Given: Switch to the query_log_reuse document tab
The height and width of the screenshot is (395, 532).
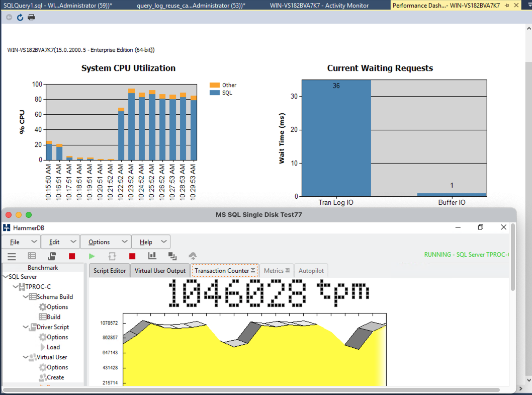Looking at the screenshot, I should click(x=191, y=6).
